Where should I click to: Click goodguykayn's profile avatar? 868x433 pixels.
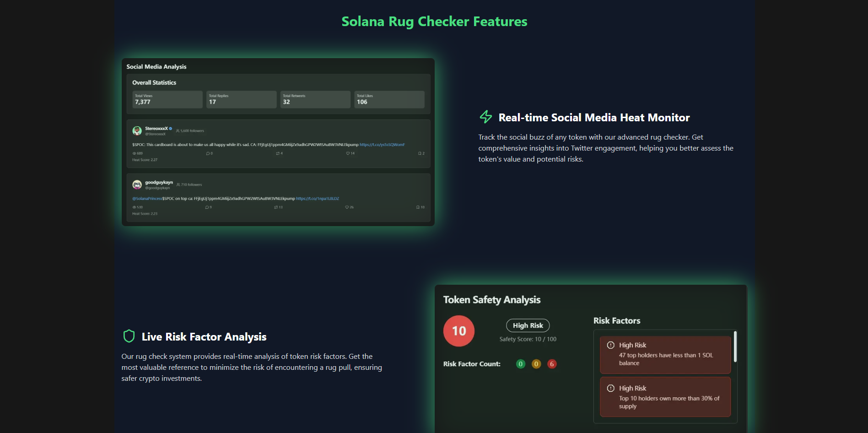(x=137, y=184)
